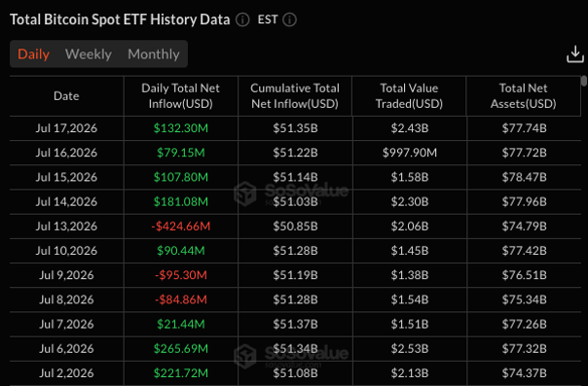The image size is (588, 386).
Task: Click traded value $1.38B
Action: (x=410, y=275)
